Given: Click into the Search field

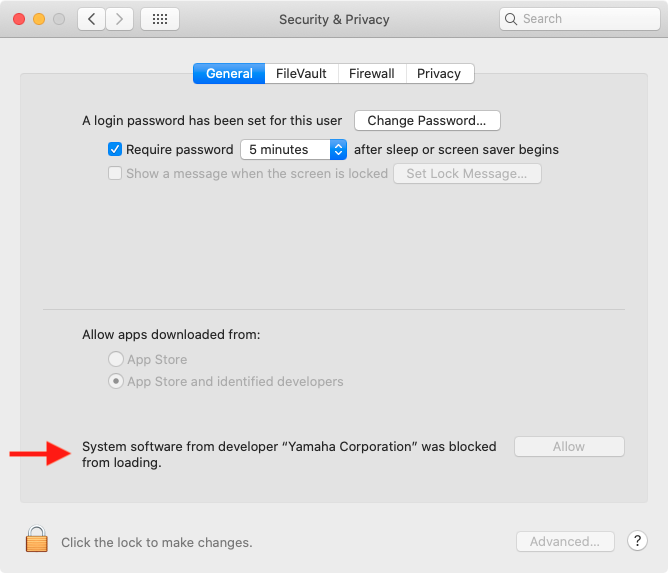Looking at the screenshot, I should pos(580,19).
